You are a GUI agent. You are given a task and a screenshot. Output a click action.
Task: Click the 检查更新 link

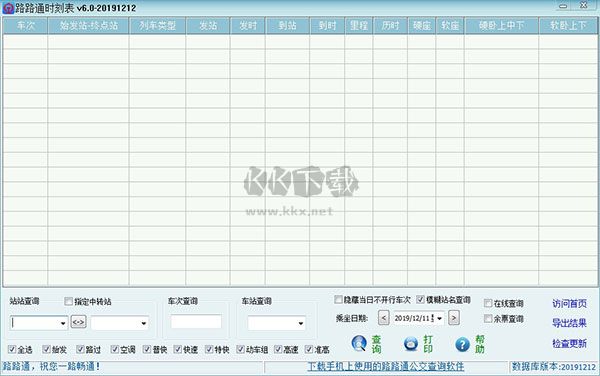(569, 343)
